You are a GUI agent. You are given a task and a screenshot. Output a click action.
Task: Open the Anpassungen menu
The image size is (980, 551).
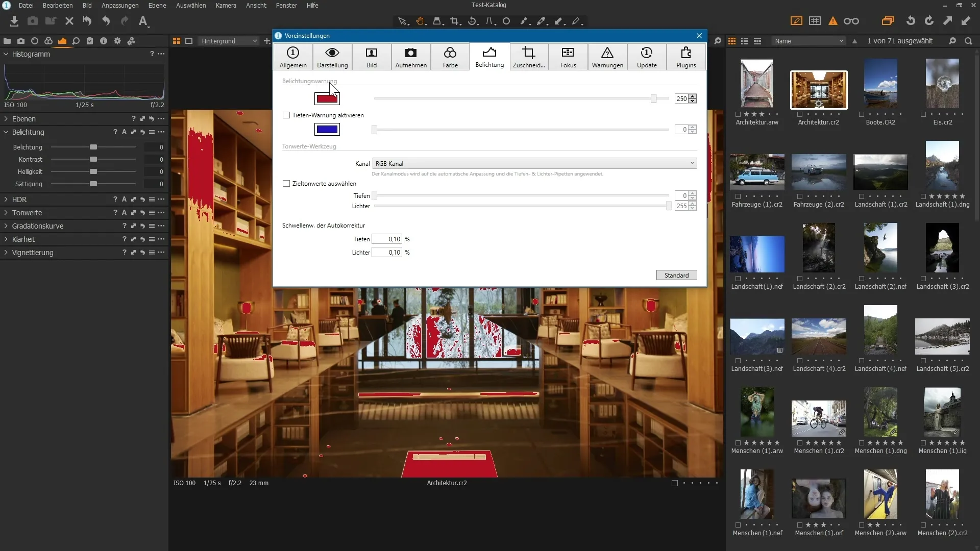point(120,5)
